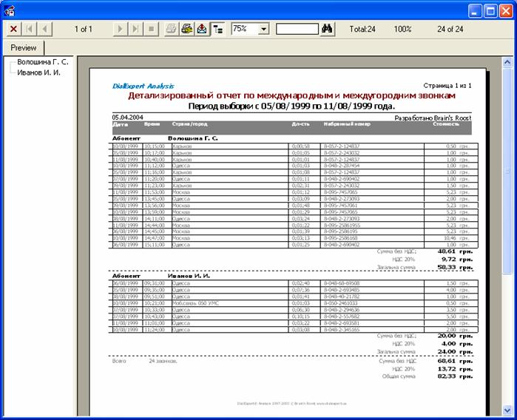Click the DialExpert Analysis logo text

click(143, 86)
